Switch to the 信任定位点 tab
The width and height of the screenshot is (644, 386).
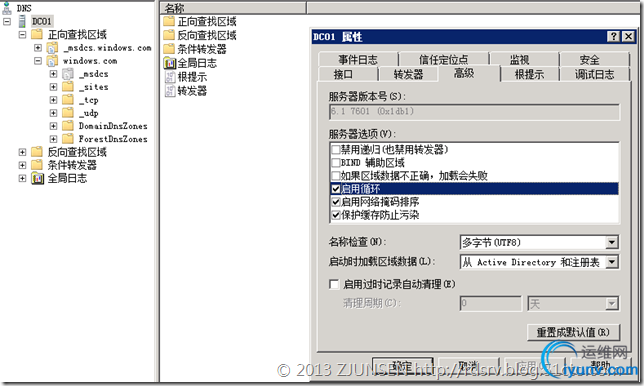(x=444, y=60)
